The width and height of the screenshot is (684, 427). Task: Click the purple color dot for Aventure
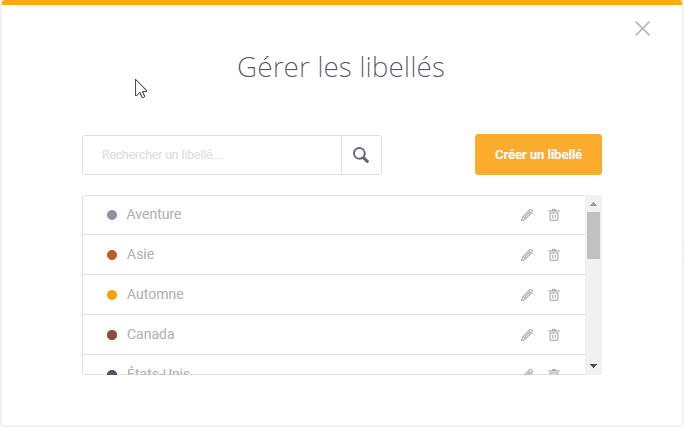112,215
